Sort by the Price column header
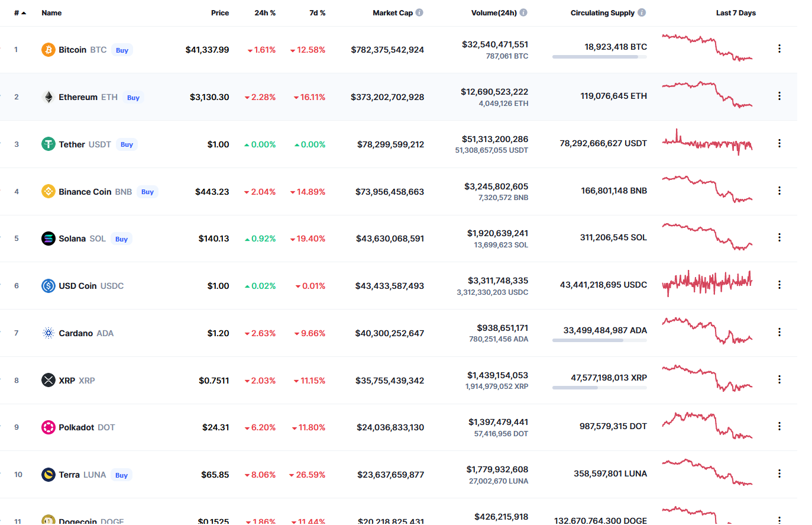The height and width of the screenshot is (525, 812). (x=220, y=12)
